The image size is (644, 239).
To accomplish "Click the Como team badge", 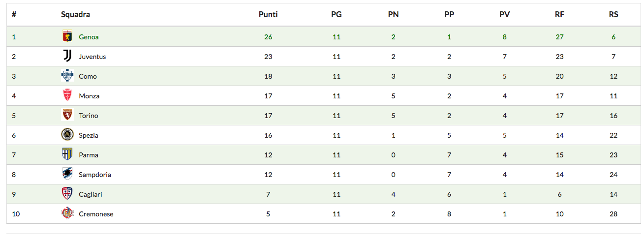I will [x=67, y=76].
